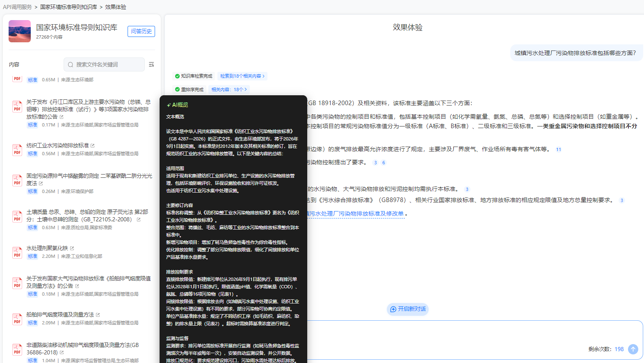Click the magnifier icon in file search
The height and width of the screenshot is (363, 644).
pyautogui.click(x=71, y=64)
